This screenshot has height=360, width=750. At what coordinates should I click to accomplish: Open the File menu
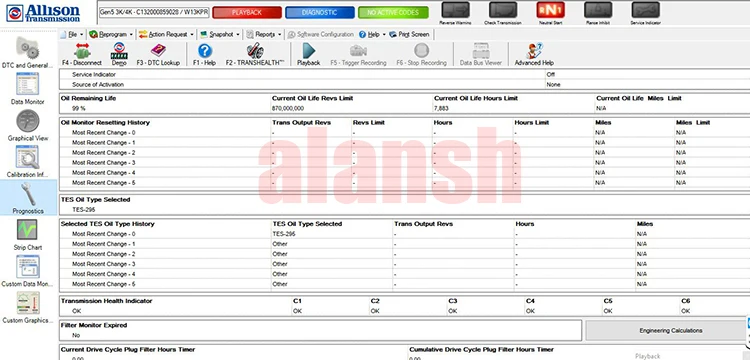(x=72, y=34)
